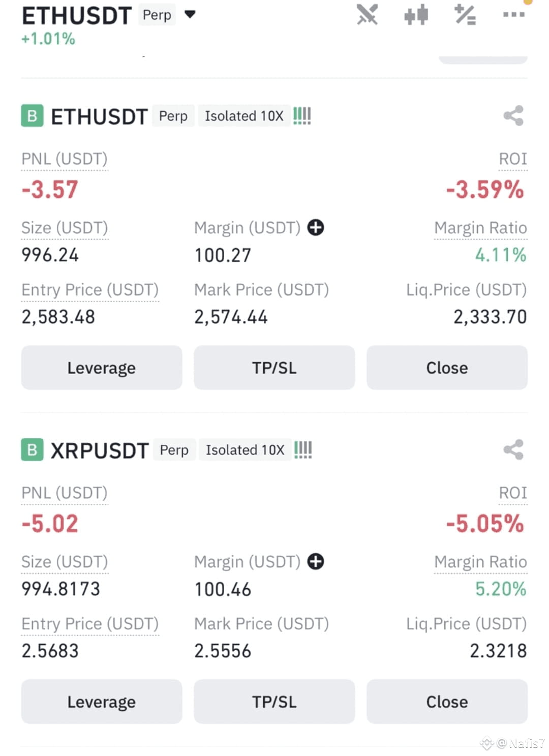Add margin to ETHUSDT position
Screen dimensions: 549x756
(x=316, y=227)
